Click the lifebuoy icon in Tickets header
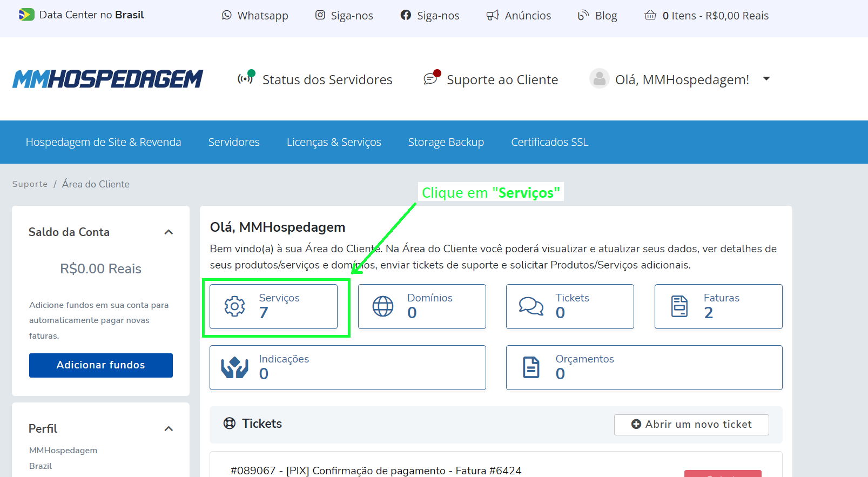Image resolution: width=868 pixels, height=477 pixels. coord(230,424)
